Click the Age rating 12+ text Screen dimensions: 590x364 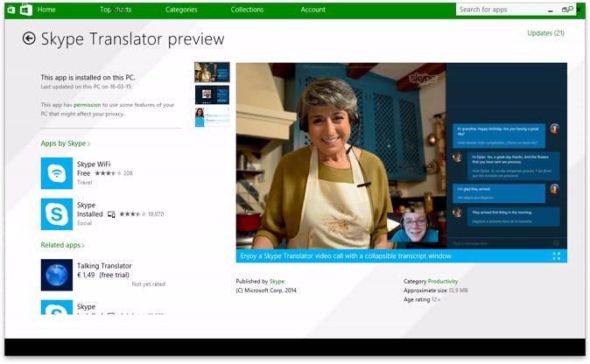422,300
